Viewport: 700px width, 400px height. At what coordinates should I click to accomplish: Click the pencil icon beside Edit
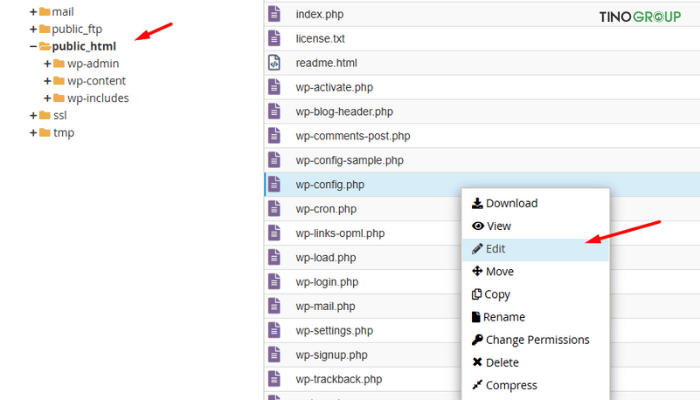pyautogui.click(x=477, y=249)
